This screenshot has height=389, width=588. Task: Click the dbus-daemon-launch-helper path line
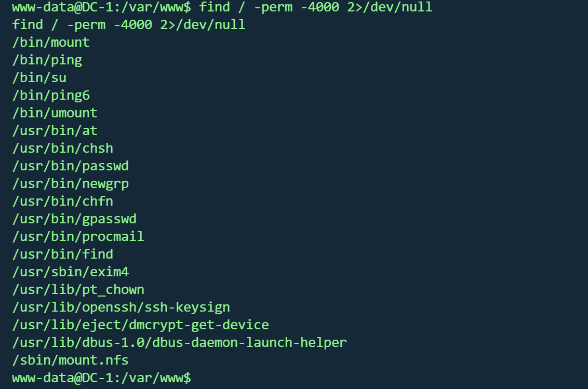[180, 342]
